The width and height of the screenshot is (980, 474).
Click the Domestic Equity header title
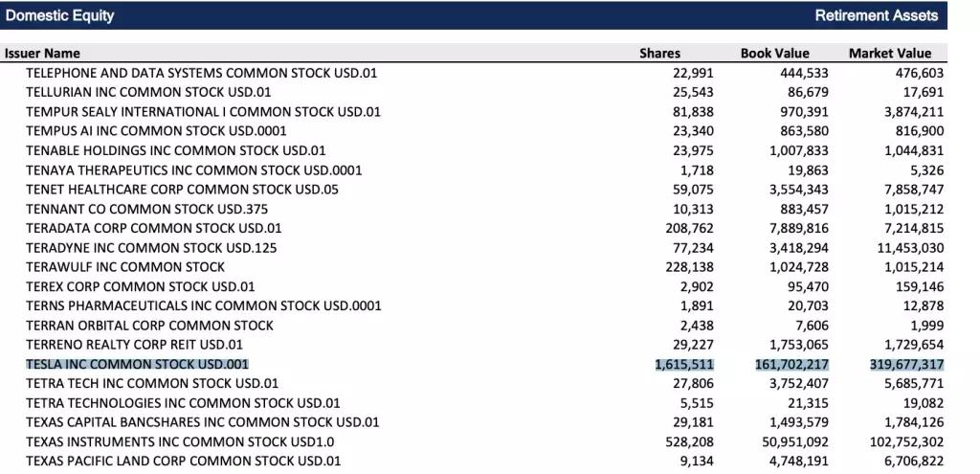pos(60,15)
